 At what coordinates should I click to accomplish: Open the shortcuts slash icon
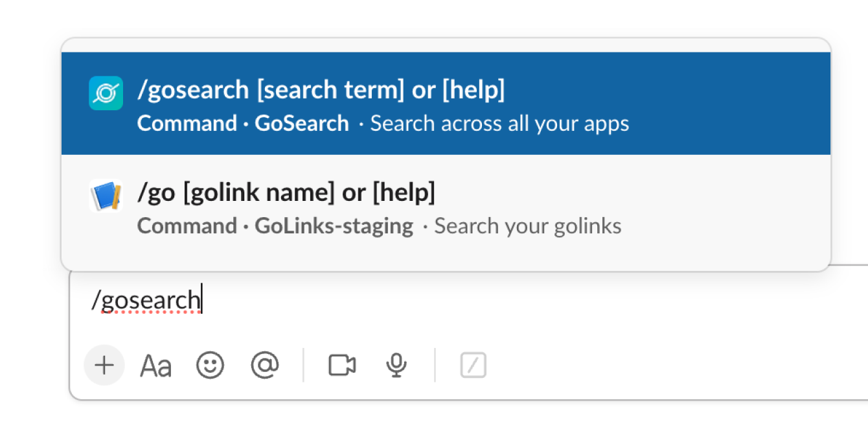(472, 365)
